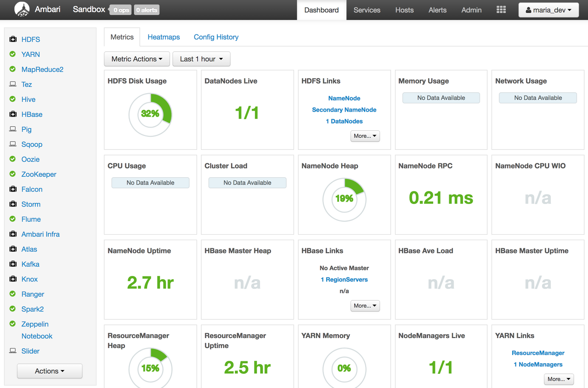Click the green check beside Spark2
The width and height of the screenshot is (588, 388).
tap(13, 309)
